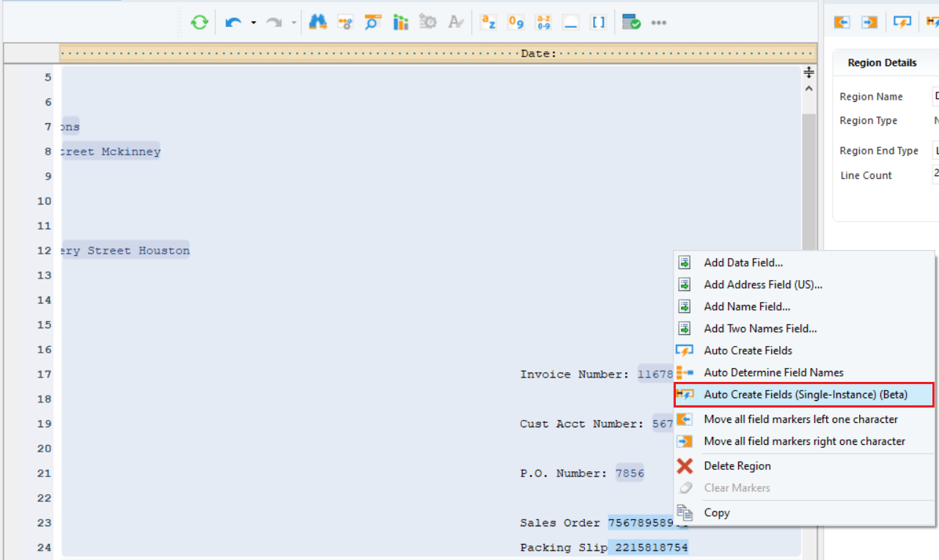939x560 pixels.
Task: Open the binoculars find tool
Action: (x=317, y=23)
